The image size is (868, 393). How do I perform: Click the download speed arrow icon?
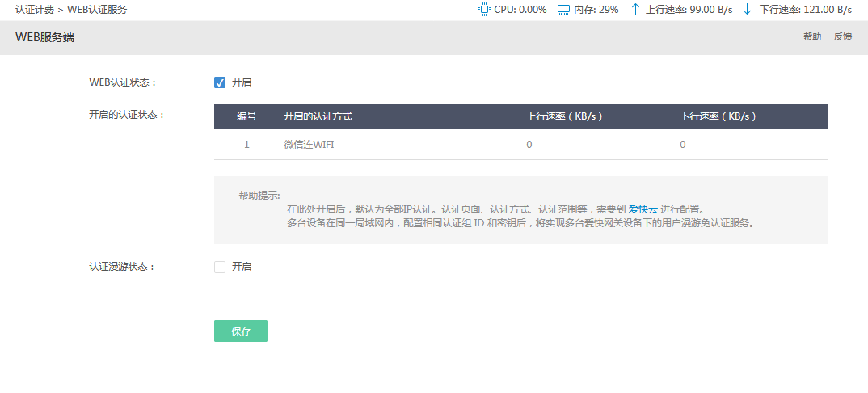(x=748, y=10)
